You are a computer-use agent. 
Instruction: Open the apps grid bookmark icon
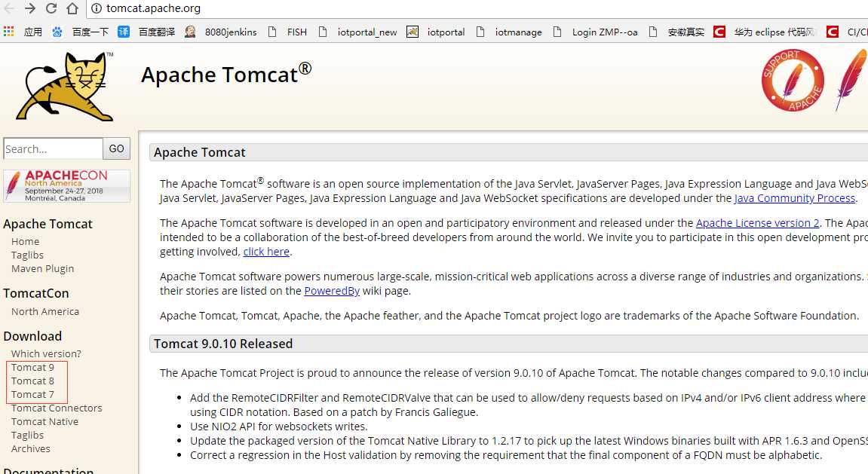[x=8, y=32]
